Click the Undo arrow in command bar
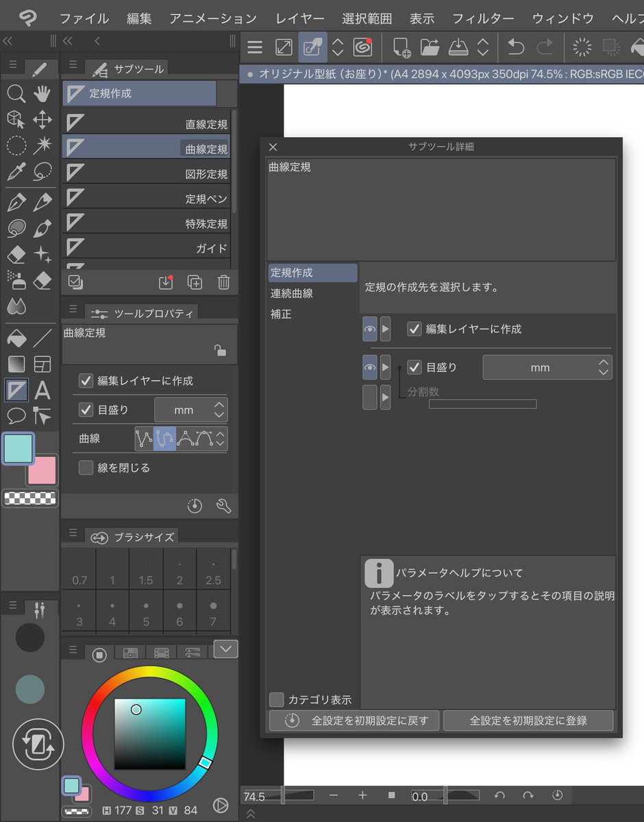Screen dimensions: 644x822 [x=515, y=47]
